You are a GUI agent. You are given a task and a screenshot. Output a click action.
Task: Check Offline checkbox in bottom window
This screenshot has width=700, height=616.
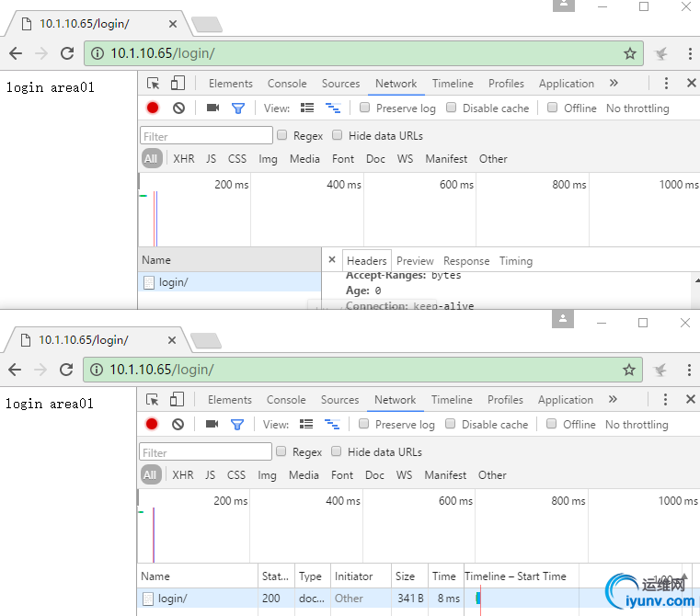[551, 424]
